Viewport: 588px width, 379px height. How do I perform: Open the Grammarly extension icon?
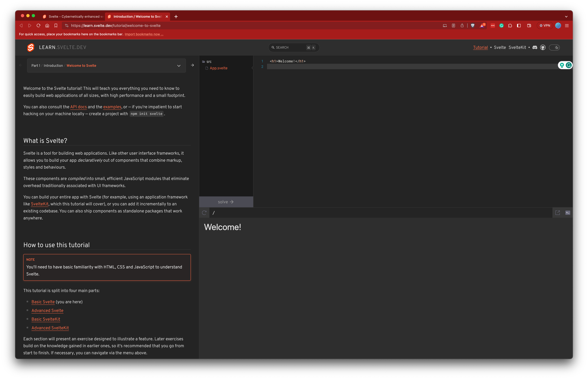tap(502, 26)
